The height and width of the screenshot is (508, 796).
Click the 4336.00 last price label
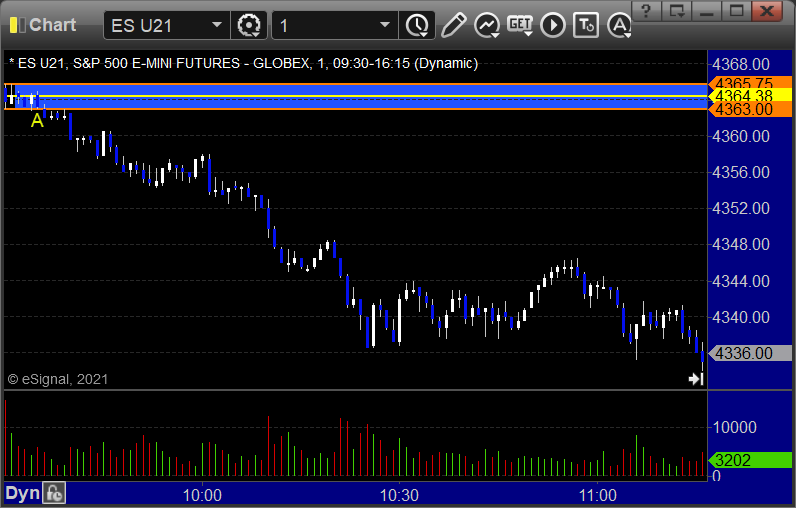pyautogui.click(x=750, y=353)
